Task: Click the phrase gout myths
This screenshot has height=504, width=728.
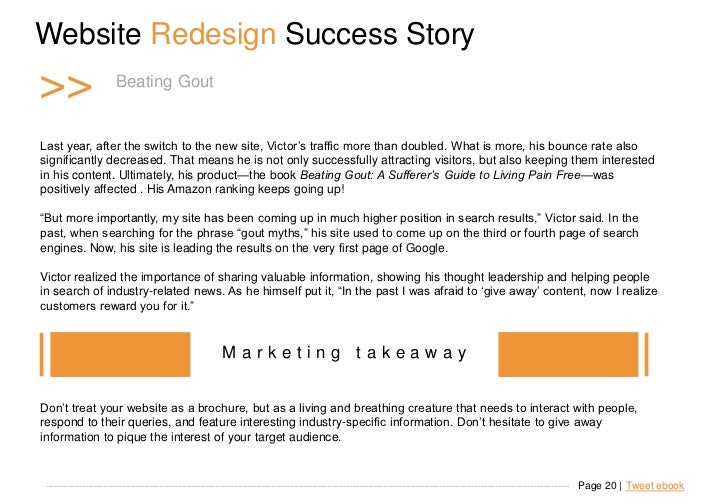Action: [x=273, y=233]
